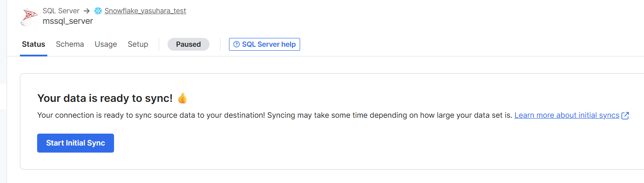Screen dimensions: 644x183
Task: Click the Your data is ready to sync heading
Action: point(105,98)
